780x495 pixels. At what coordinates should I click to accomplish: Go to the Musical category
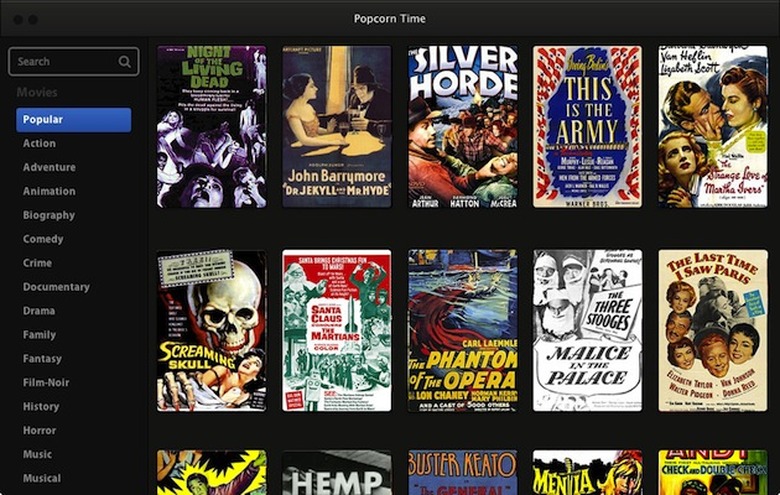pos(42,478)
